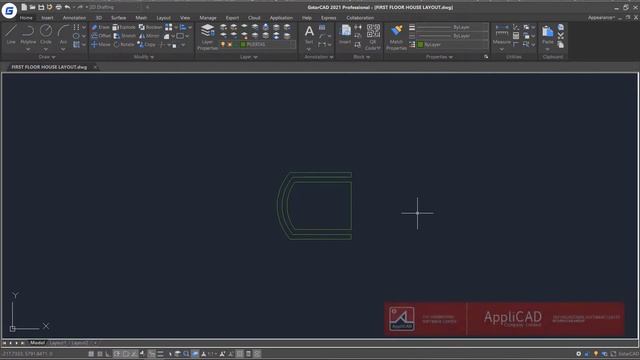This screenshot has height=360, width=640.
Task: Close the FIRST FLOOR HOUSE LAYOUT.dwg tab
Action: (x=95, y=67)
